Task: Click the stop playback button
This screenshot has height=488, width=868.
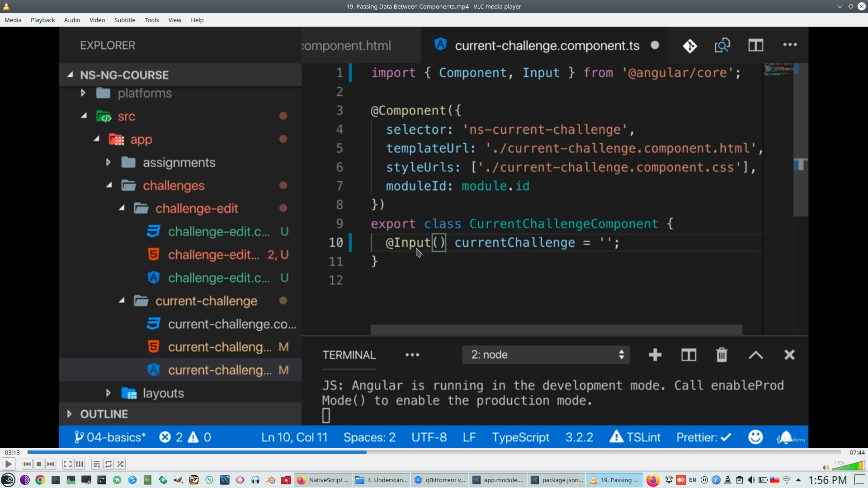Action: (39, 464)
